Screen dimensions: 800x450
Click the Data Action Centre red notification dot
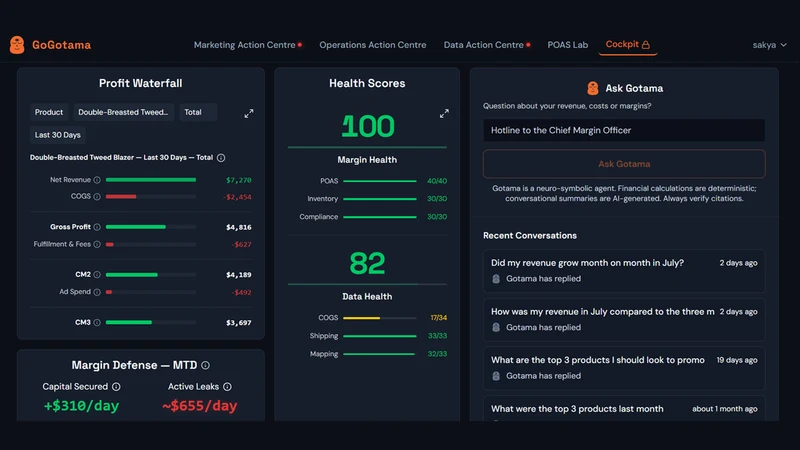(x=528, y=45)
